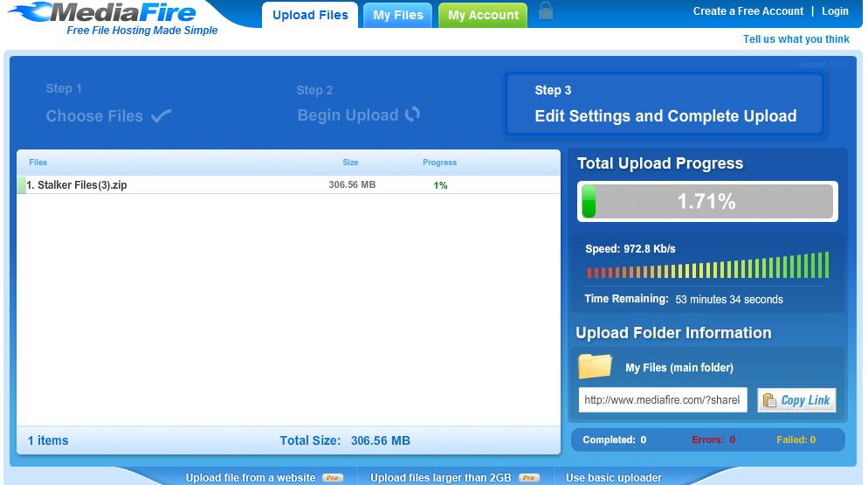Click the Progress column header
Viewport: 868px width, 485px height.
pyautogui.click(x=439, y=163)
